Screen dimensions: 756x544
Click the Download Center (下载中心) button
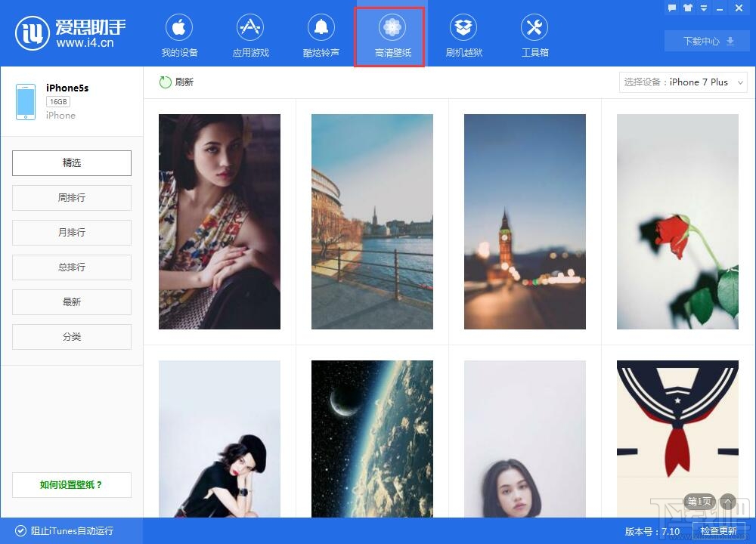(x=707, y=42)
